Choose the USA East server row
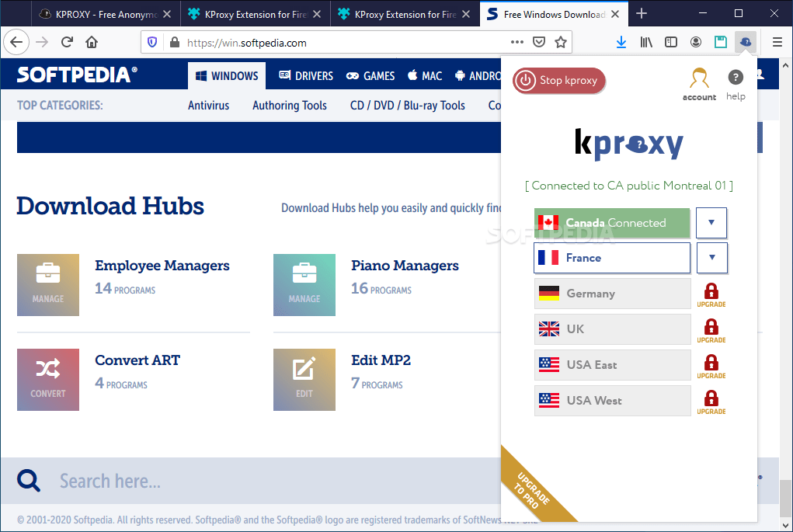793x532 pixels. point(613,364)
